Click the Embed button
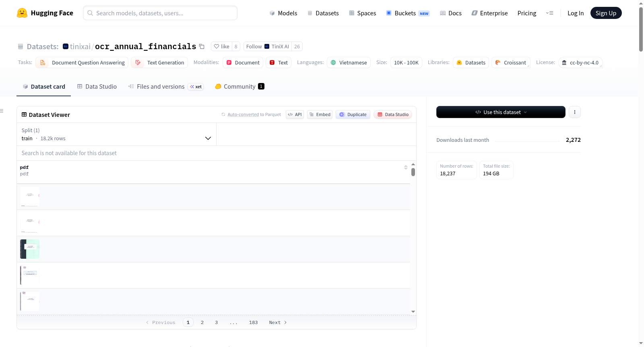The image size is (644, 347). [x=320, y=114]
